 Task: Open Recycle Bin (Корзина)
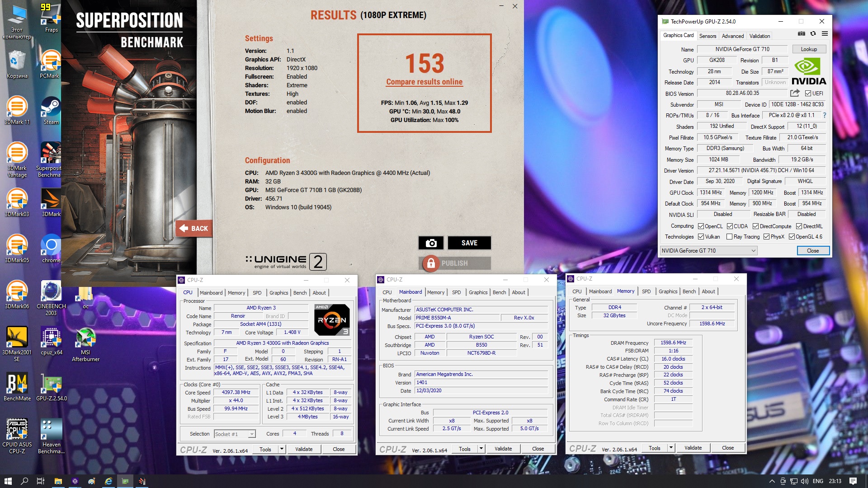pos(17,64)
